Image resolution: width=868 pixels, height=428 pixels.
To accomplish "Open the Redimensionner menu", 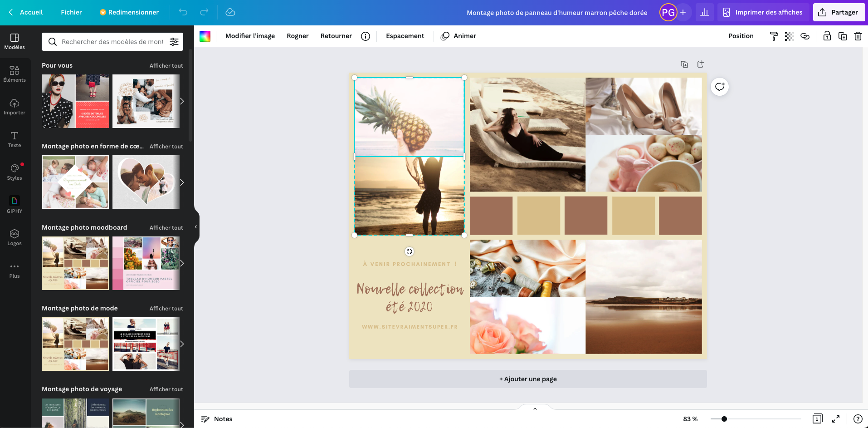I will [129, 12].
